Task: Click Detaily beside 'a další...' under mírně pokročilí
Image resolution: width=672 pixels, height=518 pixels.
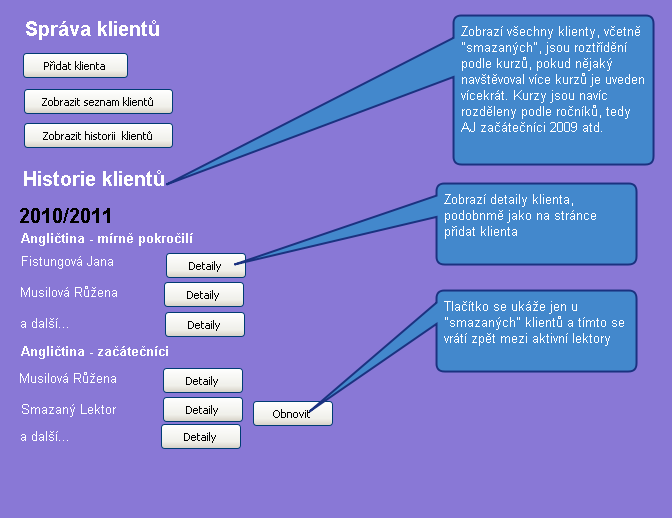Action: pos(204,325)
